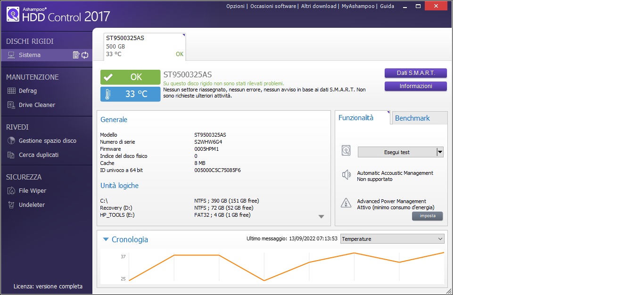Click the Generale section heading
Viewport: 644px width, 295px height.
pyautogui.click(x=114, y=120)
